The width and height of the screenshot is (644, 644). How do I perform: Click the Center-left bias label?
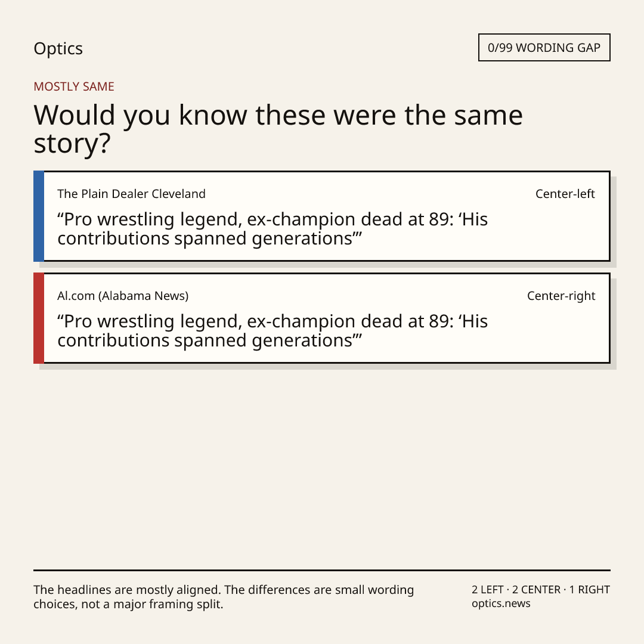(565, 194)
